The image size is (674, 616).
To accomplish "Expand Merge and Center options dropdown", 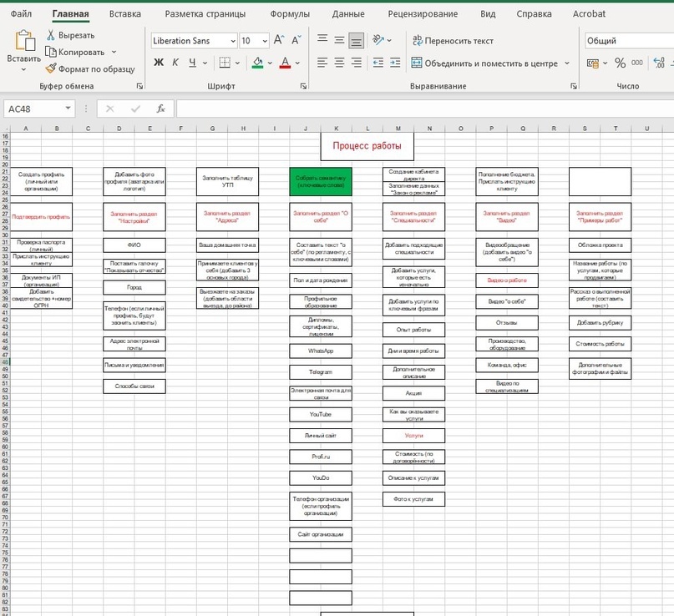I will pos(567,63).
